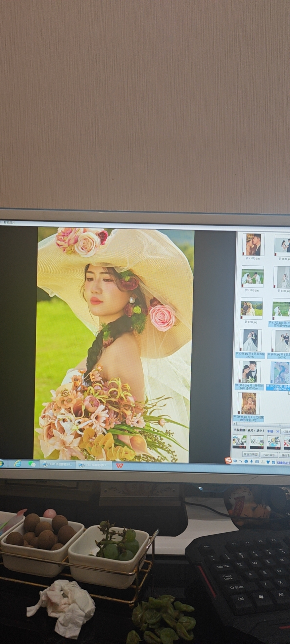Click the Windows Start button
The image size is (290, 644).
coord(2,463)
